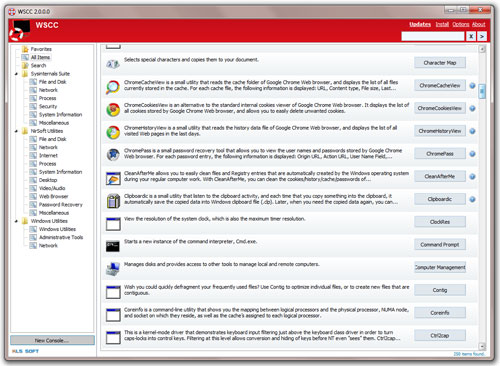
Task: Launch the Contig button
Action: pyautogui.click(x=440, y=290)
